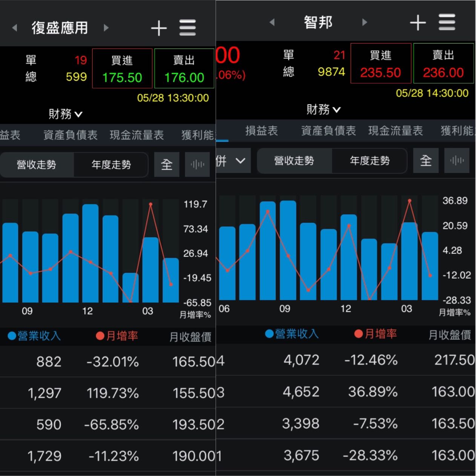Switch to 年度走勢 in 智邦 panel
The width and height of the screenshot is (476, 476).
369,161
